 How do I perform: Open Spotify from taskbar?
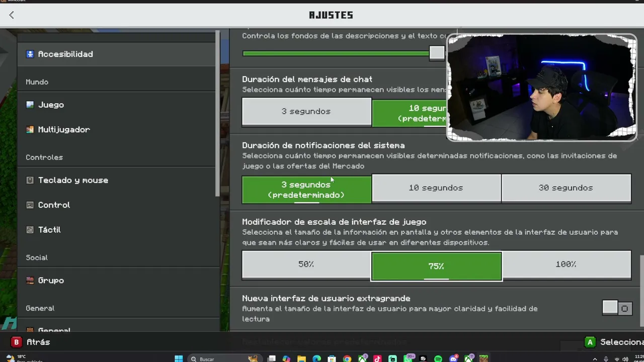point(438,358)
